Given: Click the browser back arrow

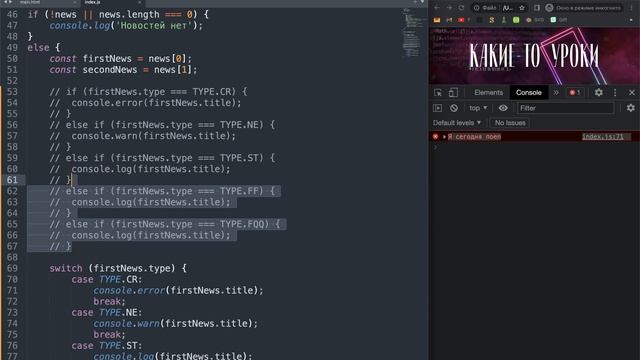Looking at the screenshot, I should 437,8.
